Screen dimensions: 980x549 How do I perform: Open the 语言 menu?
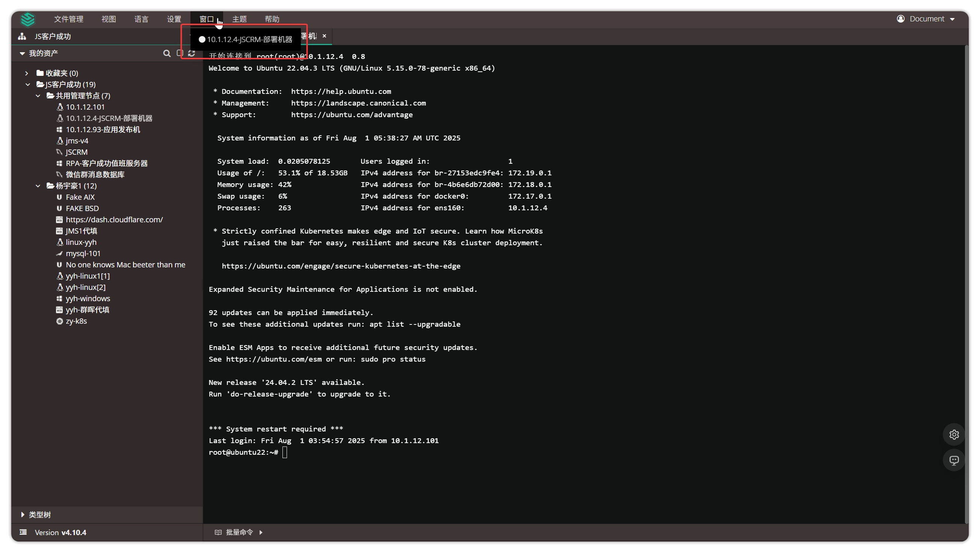click(x=141, y=19)
